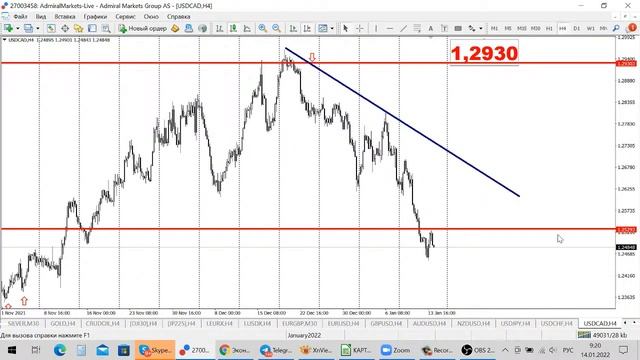The image size is (640, 360).
Task: Expand the arrows objects dropdown
Action: [481, 28]
